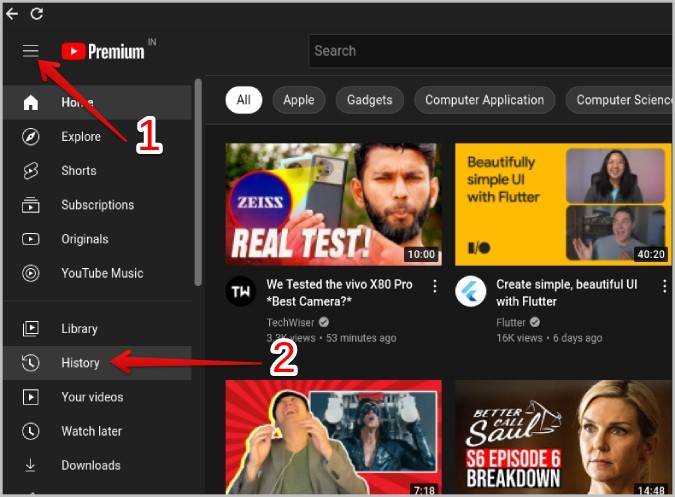Play the Beautifully simple UI Flutter thumbnail
675x497 pixels.
[x=563, y=204]
